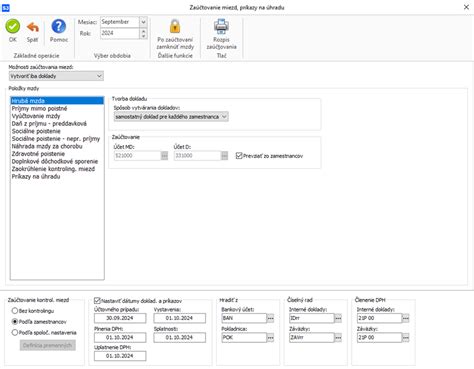Select Náhrada mzdy za chorobu item

(57, 146)
